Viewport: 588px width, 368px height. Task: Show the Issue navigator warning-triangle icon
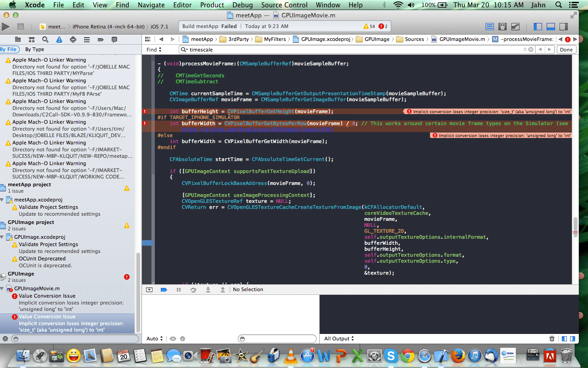coord(59,40)
